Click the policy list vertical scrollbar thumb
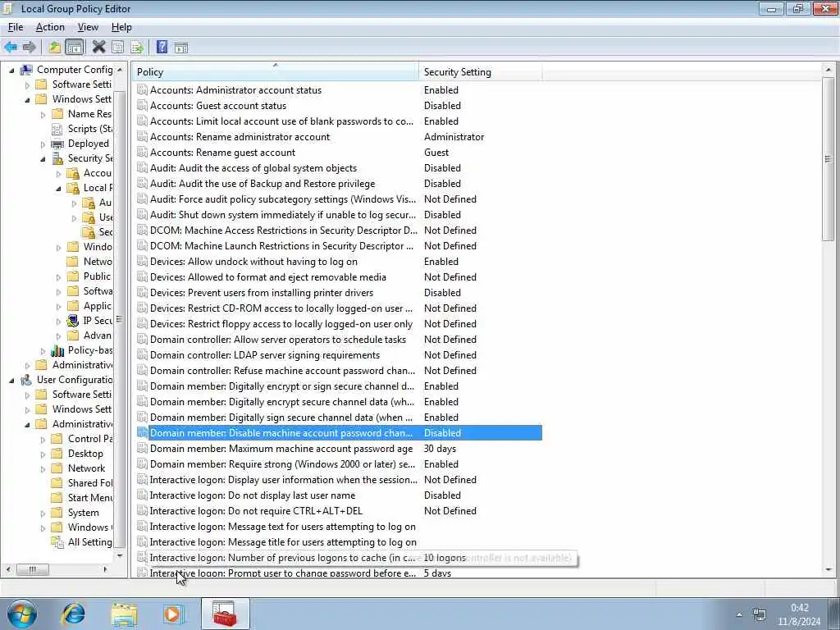 click(x=829, y=158)
